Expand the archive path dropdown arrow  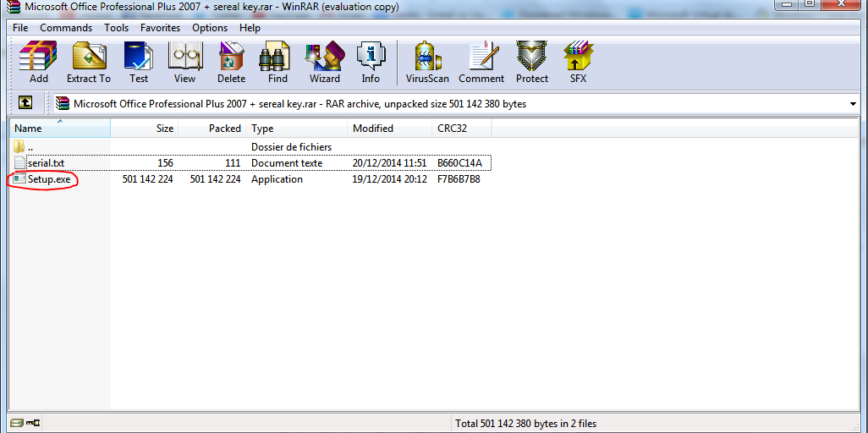[x=853, y=104]
